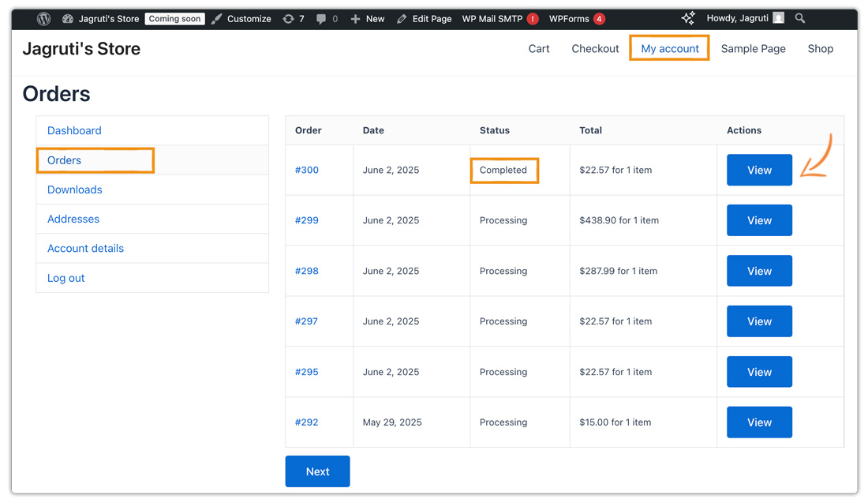Click View for order #292
868x503 pixels.
click(x=759, y=422)
